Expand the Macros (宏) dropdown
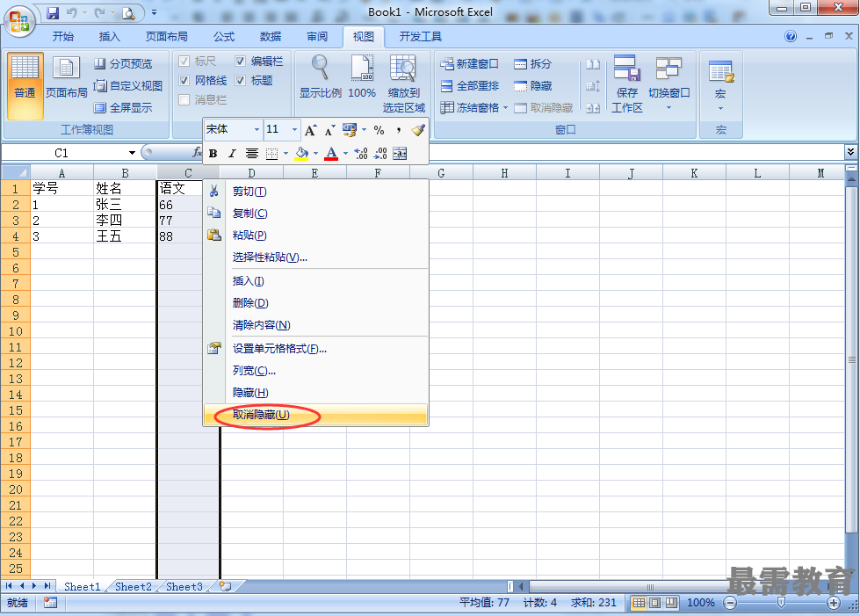860x616 pixels. [720, 108]
